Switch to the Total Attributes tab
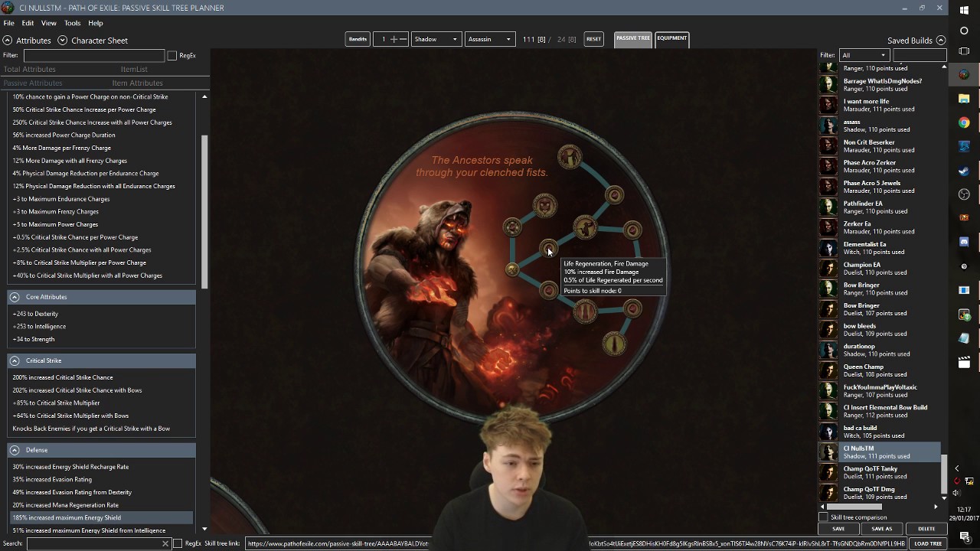This screenshot has width=980, height=551. [x=30, y=69]
